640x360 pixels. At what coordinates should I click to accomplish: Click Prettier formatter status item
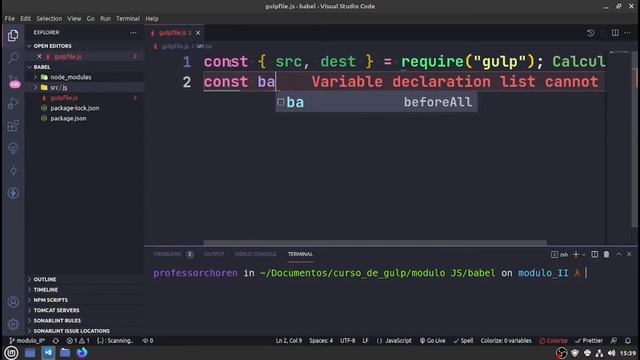pos(589,340)
